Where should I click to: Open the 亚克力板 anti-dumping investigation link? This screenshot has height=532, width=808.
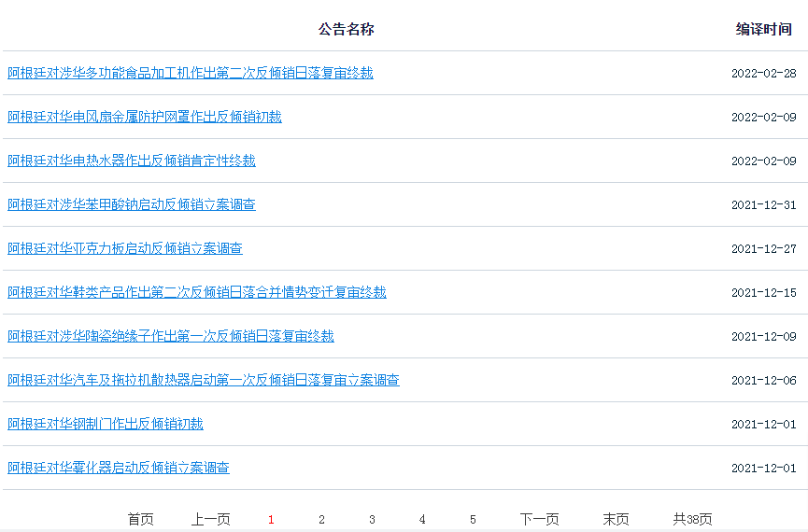point(125,248)
